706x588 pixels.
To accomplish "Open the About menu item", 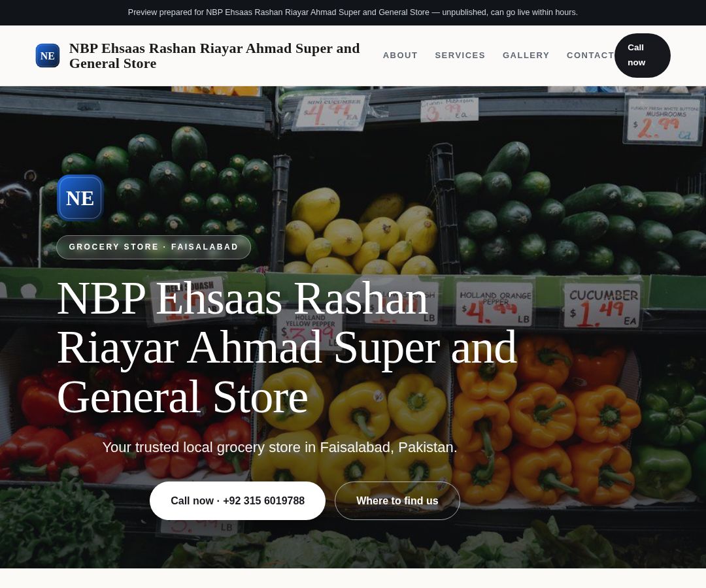I will coord(400,56).
